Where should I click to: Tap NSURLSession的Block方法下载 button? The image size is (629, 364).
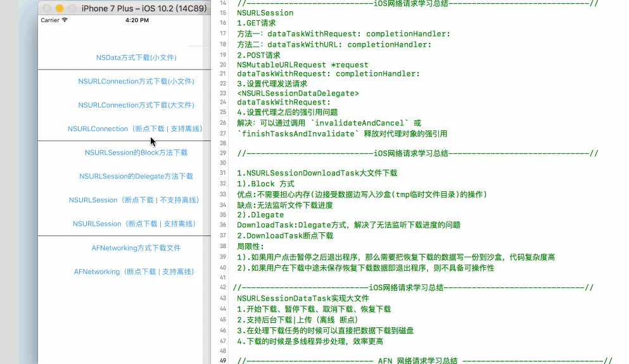tap(136, 153)
